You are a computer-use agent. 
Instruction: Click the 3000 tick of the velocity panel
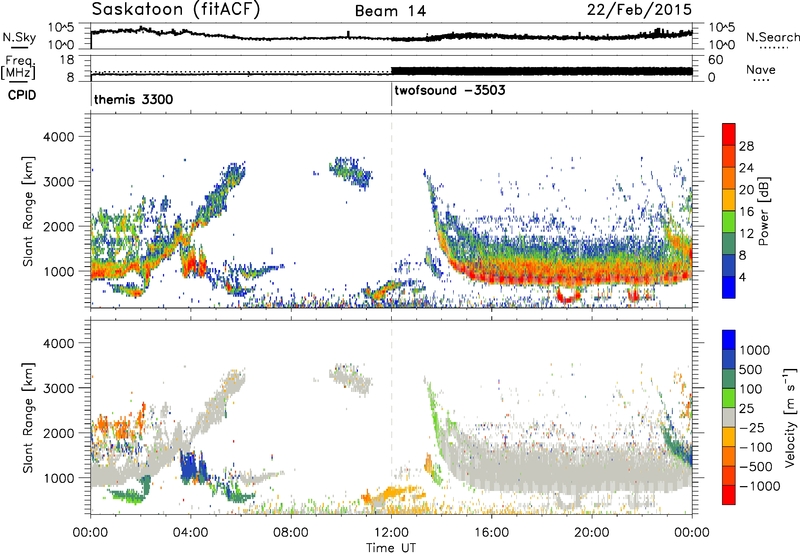pyautogui.click(x=58, y=388)
